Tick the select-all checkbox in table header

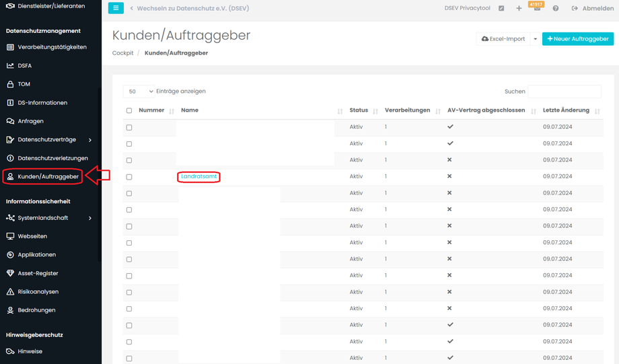[x=129, y=111]
